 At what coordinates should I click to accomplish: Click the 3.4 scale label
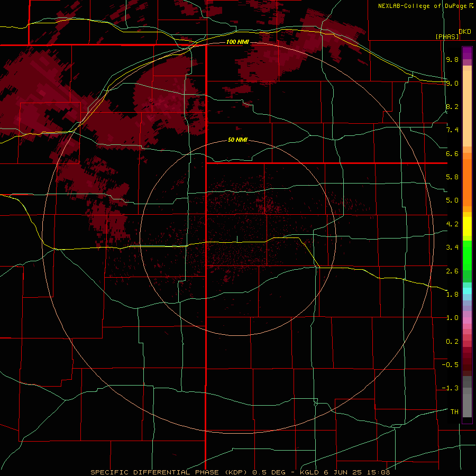(x=452, y=248)
